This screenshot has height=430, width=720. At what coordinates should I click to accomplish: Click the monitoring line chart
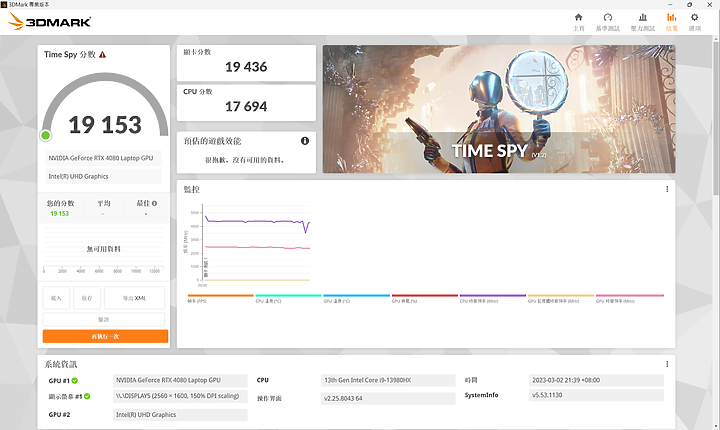250,246
